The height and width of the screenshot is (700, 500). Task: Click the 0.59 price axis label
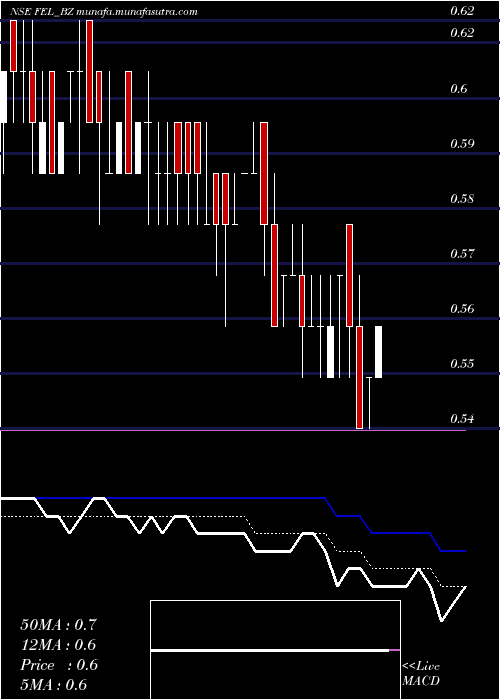coord(461,144)
